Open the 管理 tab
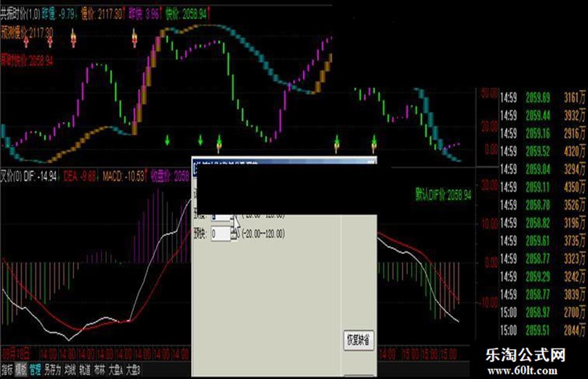The height and width of the screenshot is (379, 588). (35, 370)
